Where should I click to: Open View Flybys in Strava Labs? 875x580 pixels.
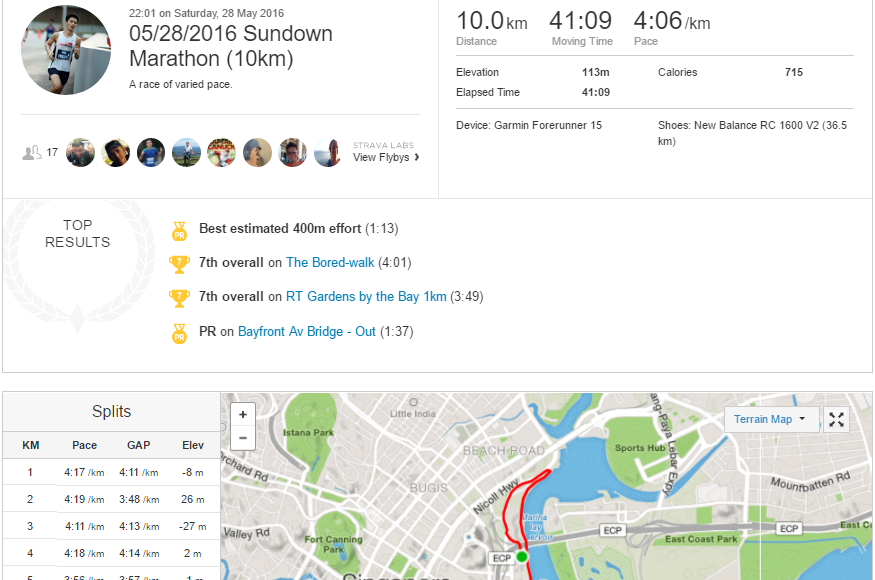tap(386, 157)
